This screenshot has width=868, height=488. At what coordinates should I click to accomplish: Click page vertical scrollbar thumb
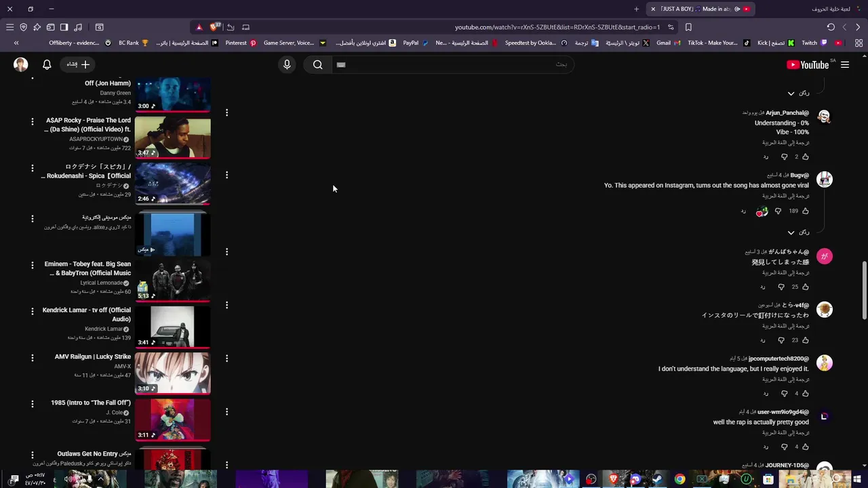click(x=864, y=290)
